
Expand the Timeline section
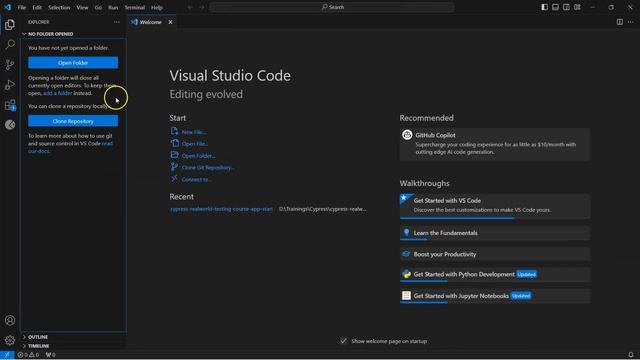pyautogui.click(x=73, y=346)
